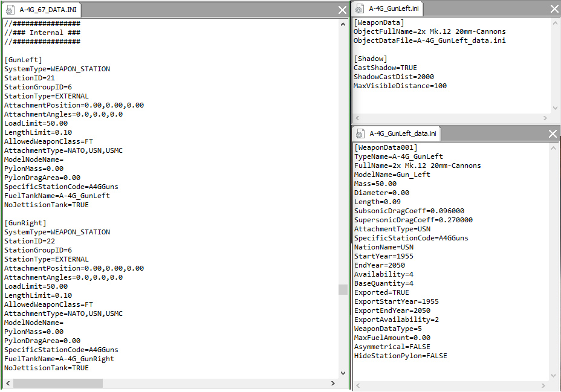Click the EndYear=2050 line
This screenshot has width=561, height=392.
380,266
